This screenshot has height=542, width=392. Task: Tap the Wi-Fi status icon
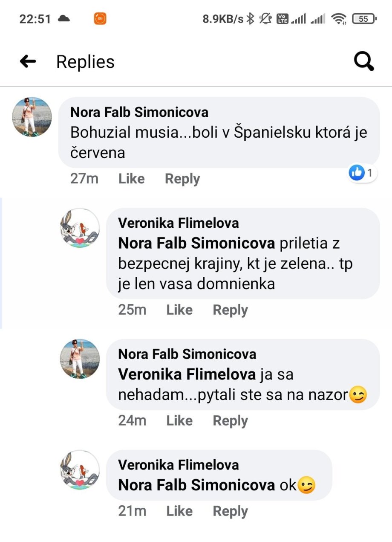339,19
